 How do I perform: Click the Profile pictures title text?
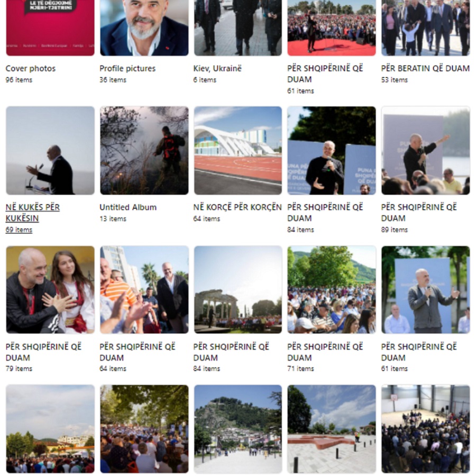127,68
